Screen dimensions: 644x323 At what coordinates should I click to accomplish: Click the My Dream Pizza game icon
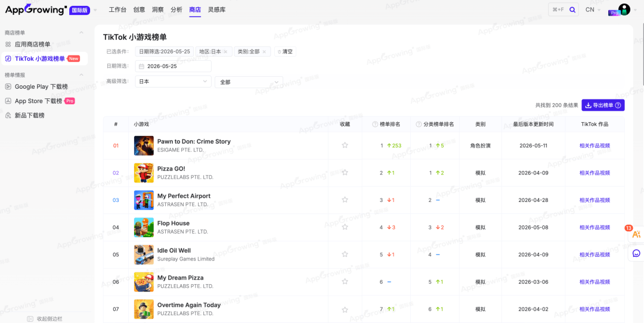point(144,282)
